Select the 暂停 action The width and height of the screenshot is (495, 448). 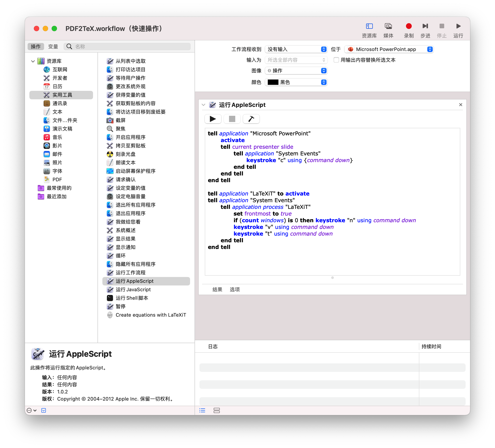(146, 307)
